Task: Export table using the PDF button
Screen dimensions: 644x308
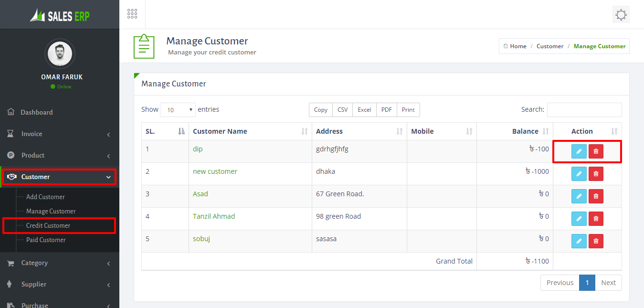Action: 386,110
